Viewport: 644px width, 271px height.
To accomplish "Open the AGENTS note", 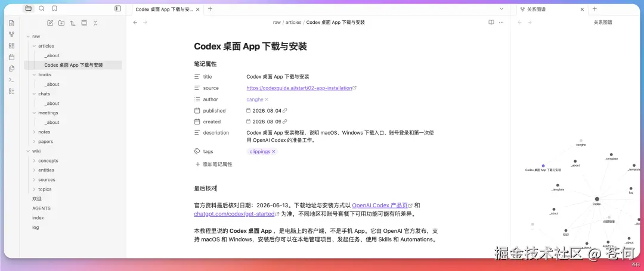I will [42, 208].
